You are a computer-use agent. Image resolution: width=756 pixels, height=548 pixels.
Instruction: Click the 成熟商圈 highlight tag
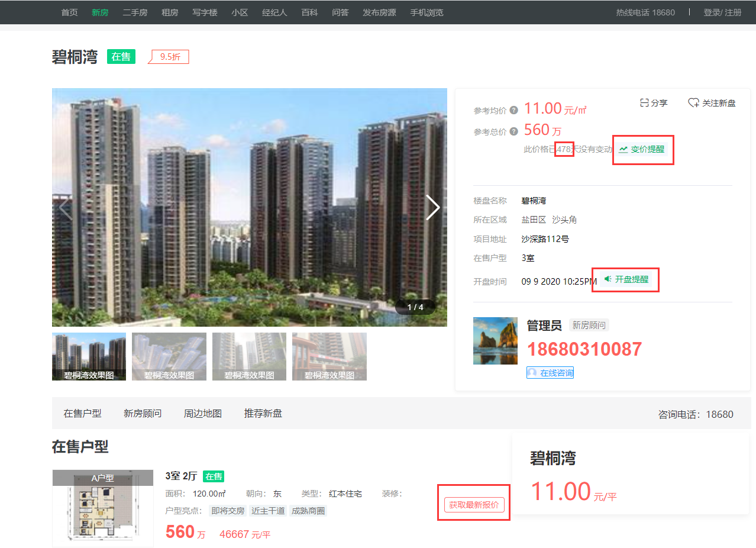point(308,511)
